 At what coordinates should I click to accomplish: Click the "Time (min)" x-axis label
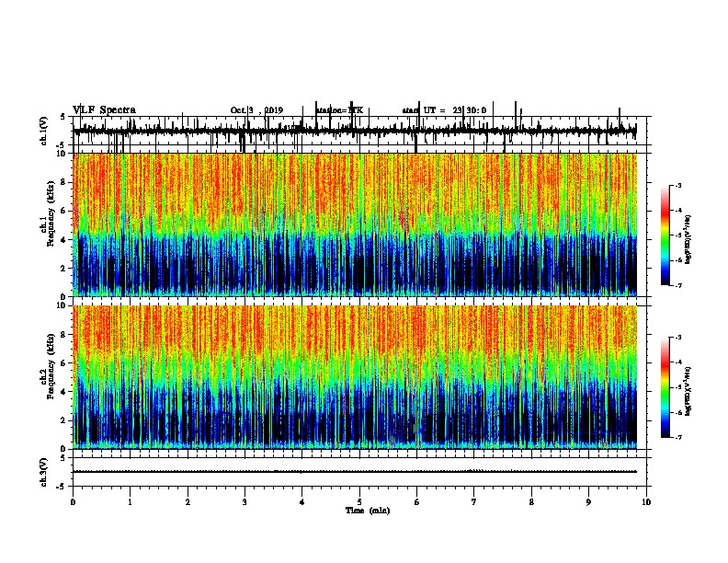[x=368, y=511]
